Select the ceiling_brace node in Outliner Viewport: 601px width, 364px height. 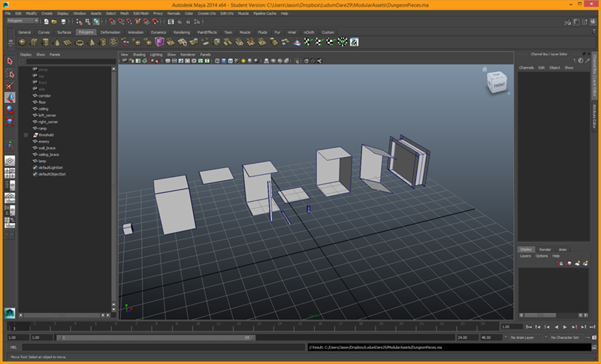click(49, 155)
